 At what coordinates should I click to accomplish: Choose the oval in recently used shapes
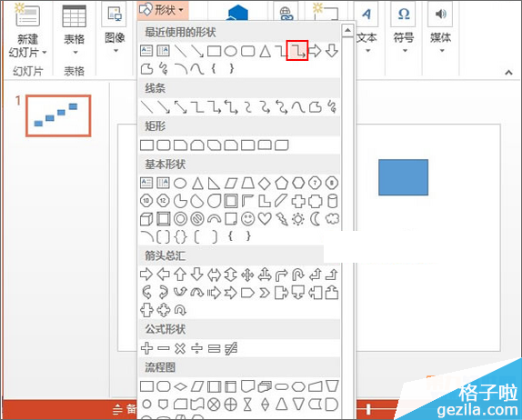coord(231,51)
